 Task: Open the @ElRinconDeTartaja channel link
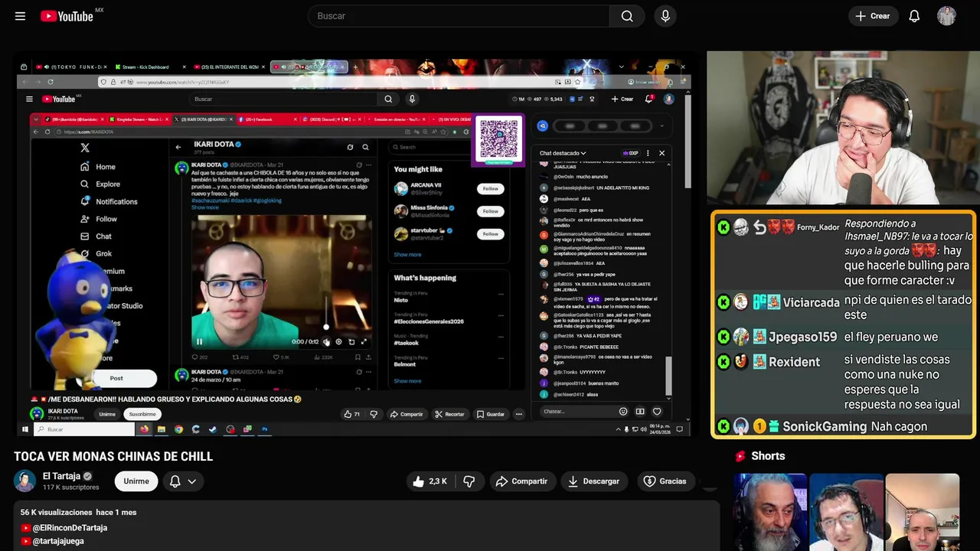click(70, 528)
